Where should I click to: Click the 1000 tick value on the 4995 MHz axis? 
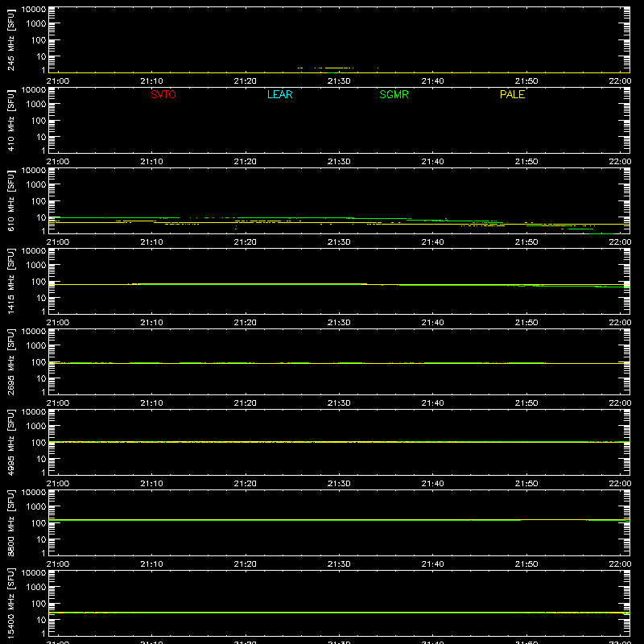click(x=36, y=427)
